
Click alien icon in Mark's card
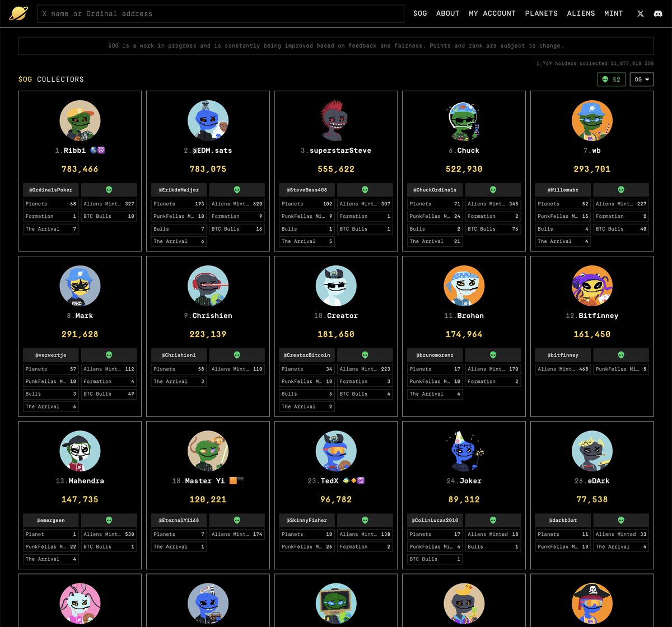pos(109,355)
